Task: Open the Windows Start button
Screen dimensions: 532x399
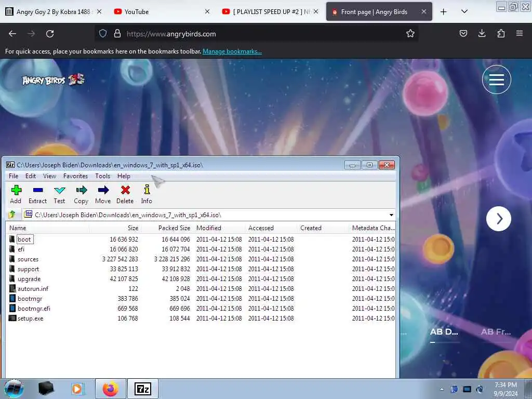Action: [14, 389]
